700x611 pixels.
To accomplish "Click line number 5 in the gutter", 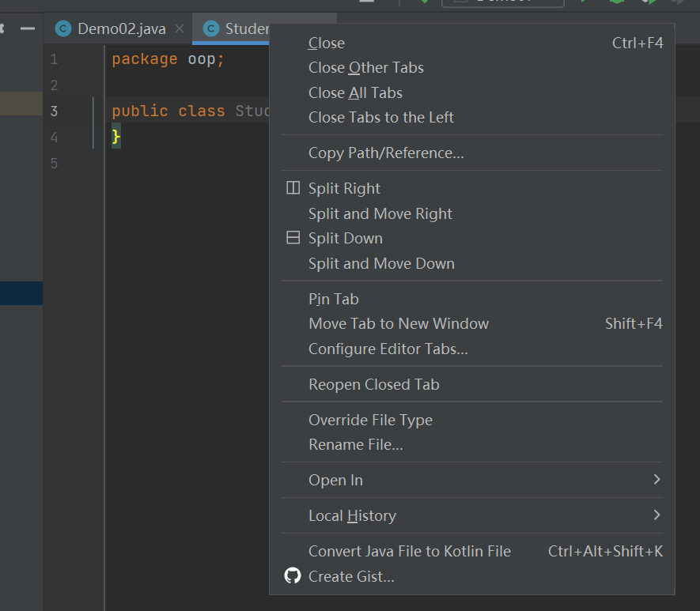I will tap(54, 164).
